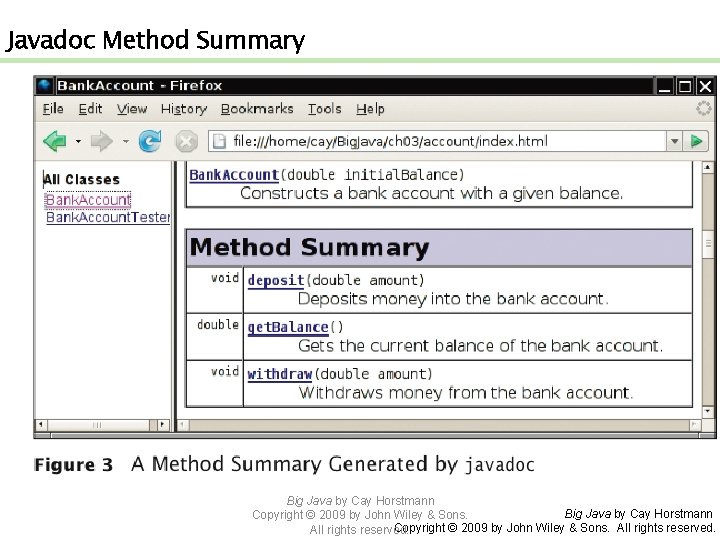Click the gray Stop loading icon
The height and width of the screenshot is (540, 720).
coord(186,141)
